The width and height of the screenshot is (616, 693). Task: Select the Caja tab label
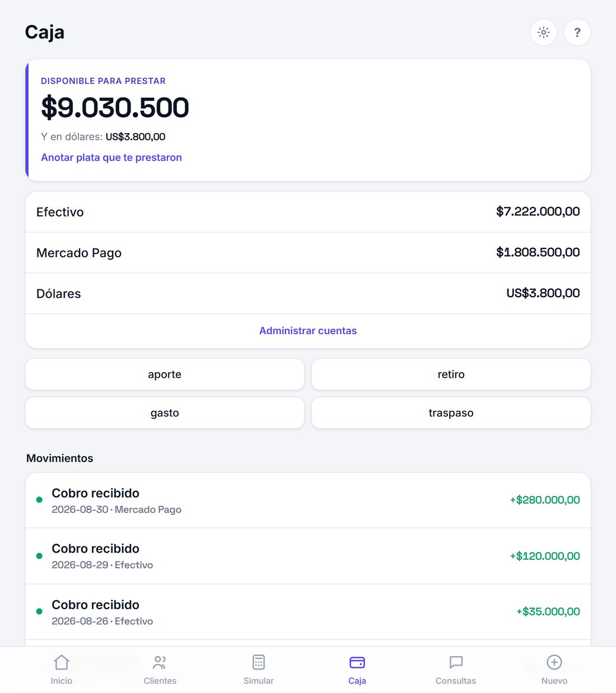click(x=357, y=681)
